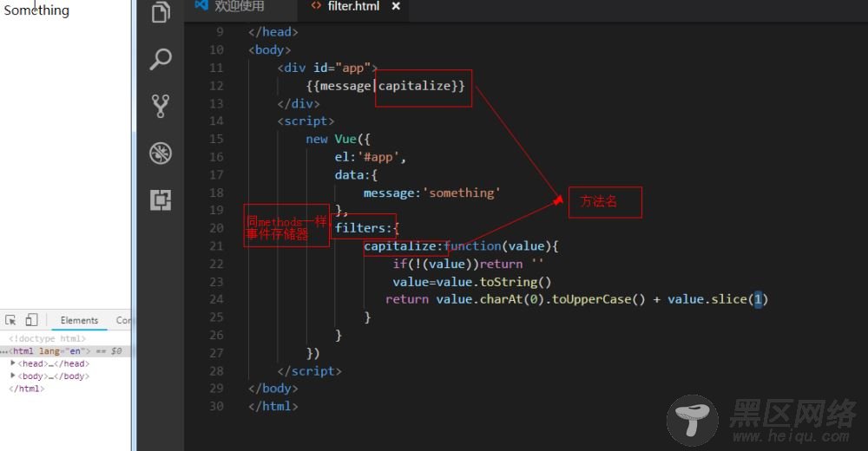Click the 'filters:{' code on line 20
Image resolution: width=868 pixels, height=451 pixels.
pyautogui.click(x=366, y=228)
